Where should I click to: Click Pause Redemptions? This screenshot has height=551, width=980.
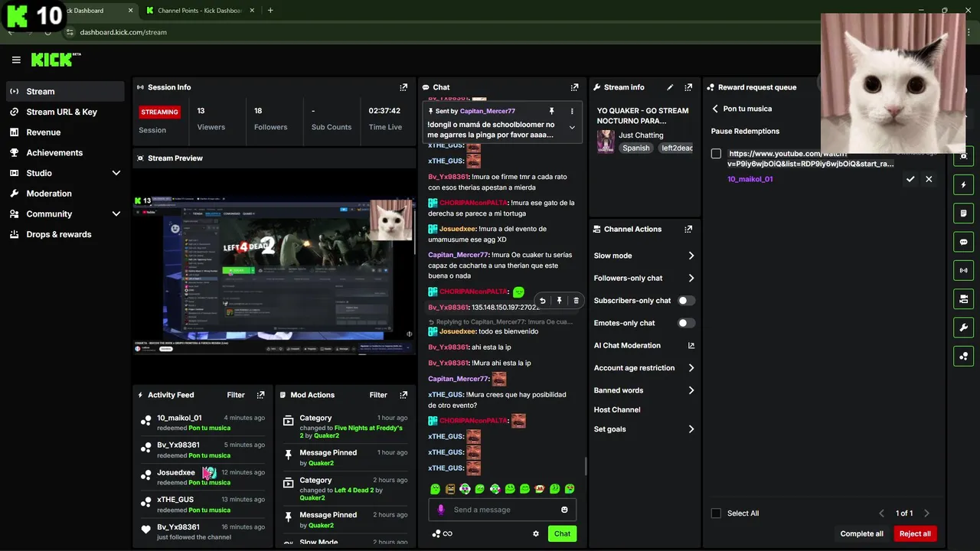coord(745,131)
